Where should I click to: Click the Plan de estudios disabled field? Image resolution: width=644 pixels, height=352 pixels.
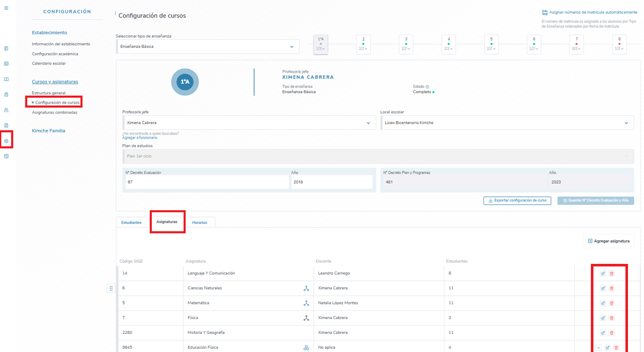tap(378, 156)
